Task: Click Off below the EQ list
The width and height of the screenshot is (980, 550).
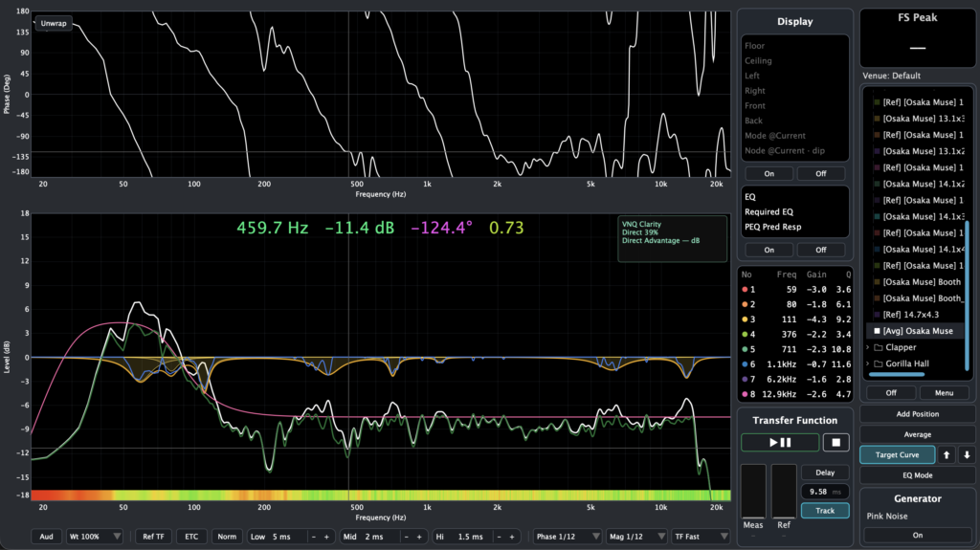Action: coord(820,250)
